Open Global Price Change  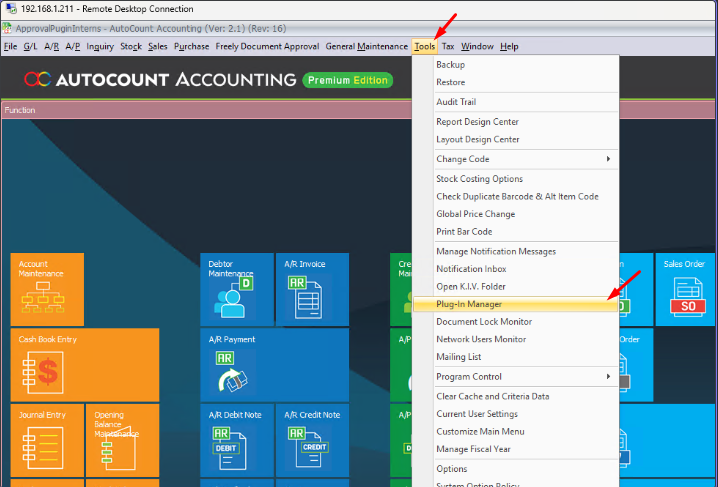tap(516, 214)
